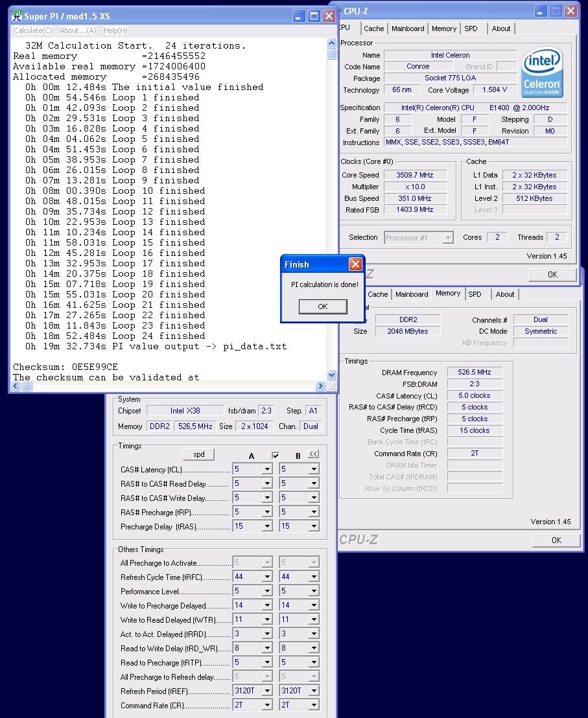Click the Intel X38 chipset field
The width and height of the screenshot is (588, 718).
click(185, 411)
